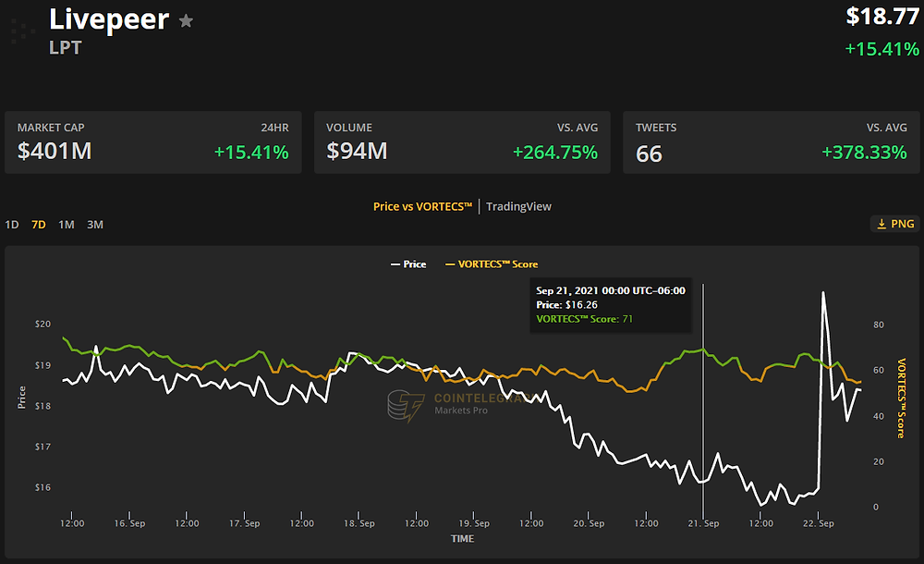This screenshot has height=564, width=924.
Task: Click the +15.41% change under the price
Action: 881,49
